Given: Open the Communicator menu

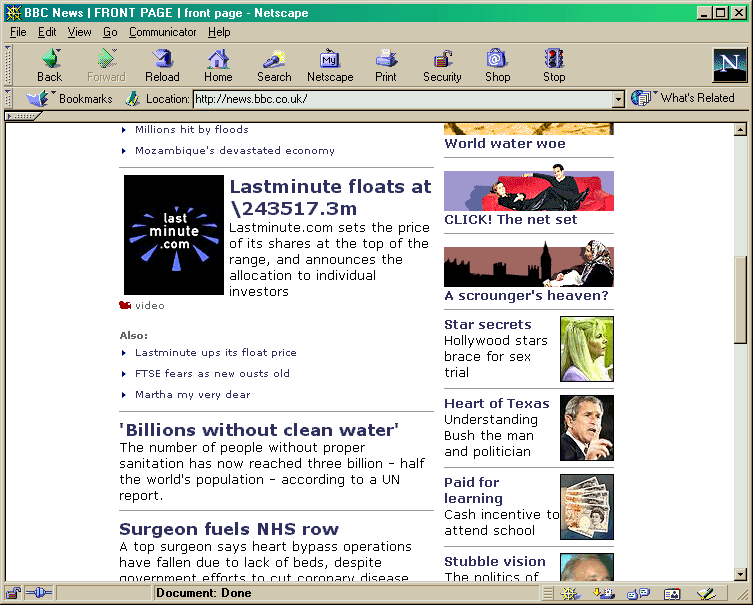Looking at the screenshot, I should [162, 32].
